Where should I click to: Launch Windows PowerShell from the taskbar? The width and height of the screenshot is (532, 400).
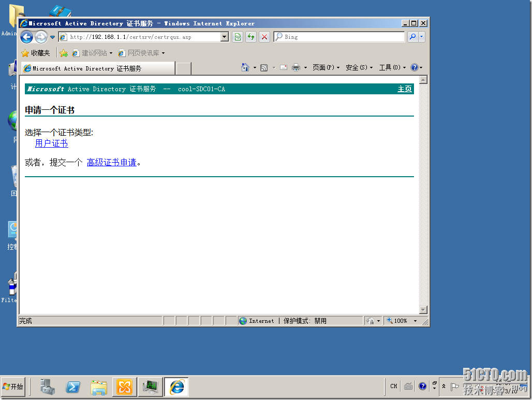[x=73, y=387]
